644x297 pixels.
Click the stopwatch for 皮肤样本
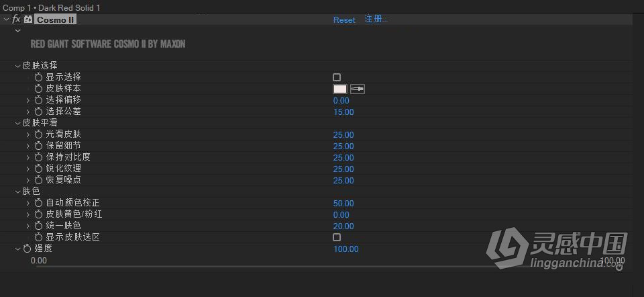[x=39, y=89]
